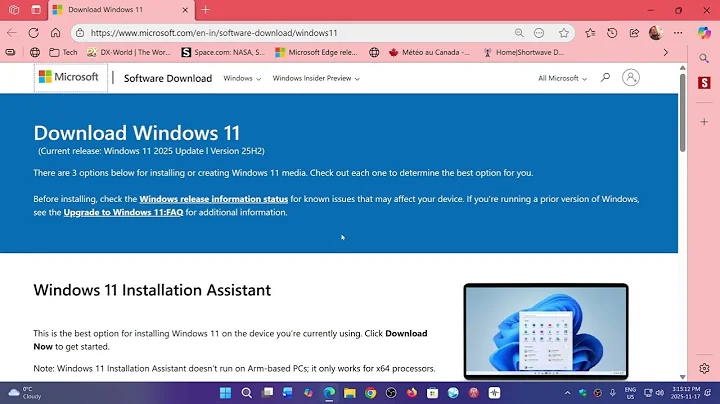The width and height of the screenshot is (720, 404).
Task: Click the Share icon in toolbar
Action: click(634, 33)
